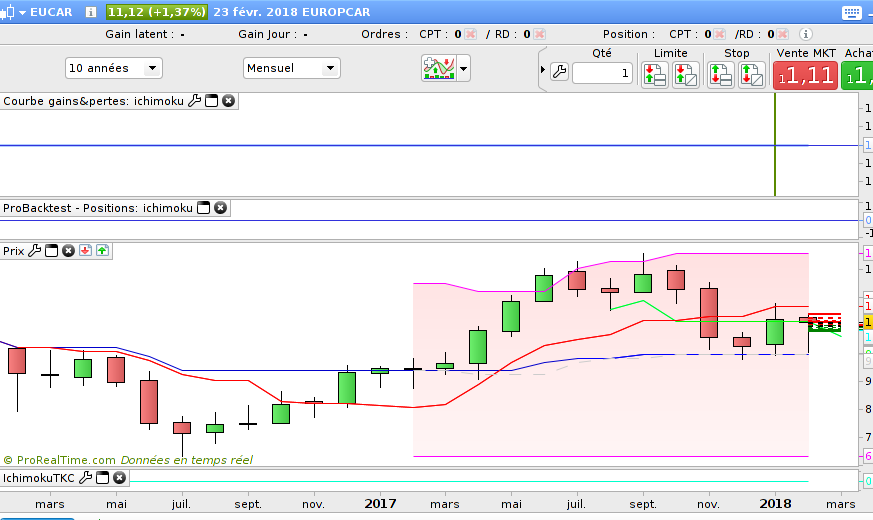Click the green 11,12 (+1,37%) price label
Screen dimensions: 873x520
click(156, 12)
